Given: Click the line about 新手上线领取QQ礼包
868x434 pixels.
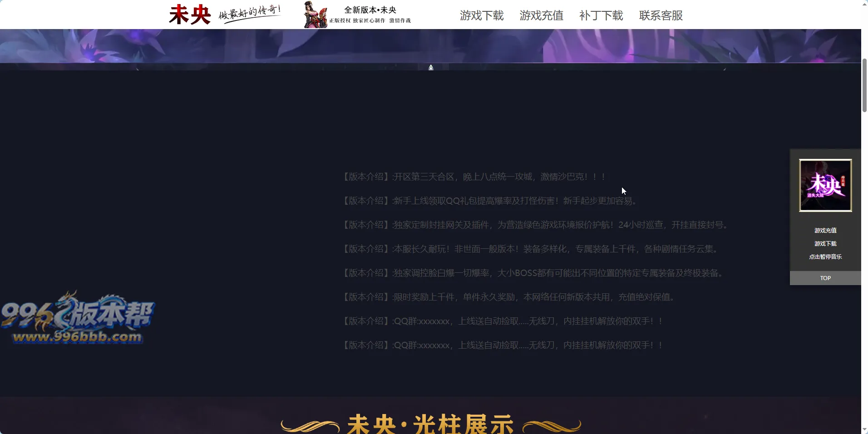Looking at the screenshot, I should (490, 201).
